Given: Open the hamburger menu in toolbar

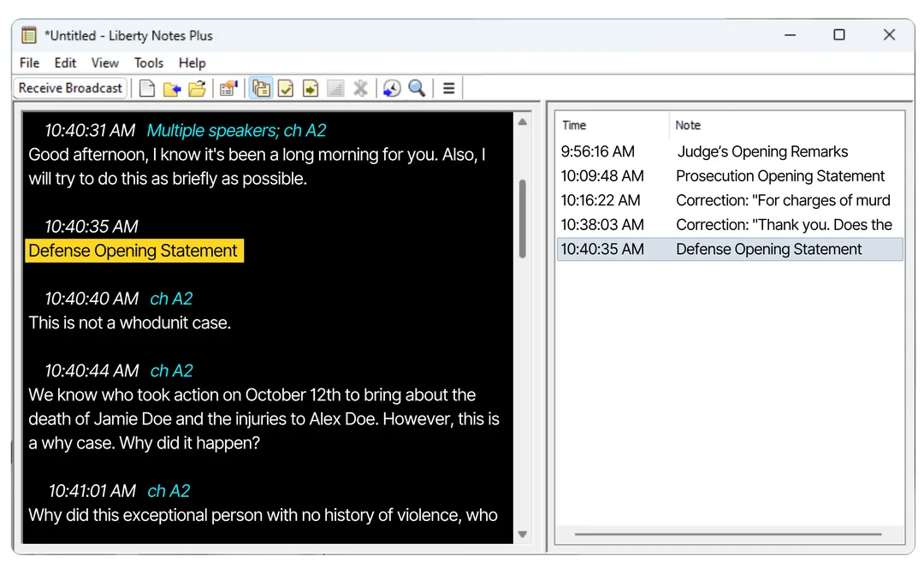Looking at the screenshot, I should pyautogui.click(x=448, y=88).
